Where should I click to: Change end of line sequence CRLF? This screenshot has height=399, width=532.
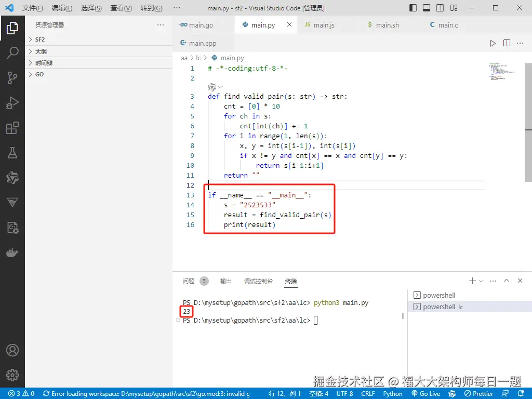coord(368,394)
